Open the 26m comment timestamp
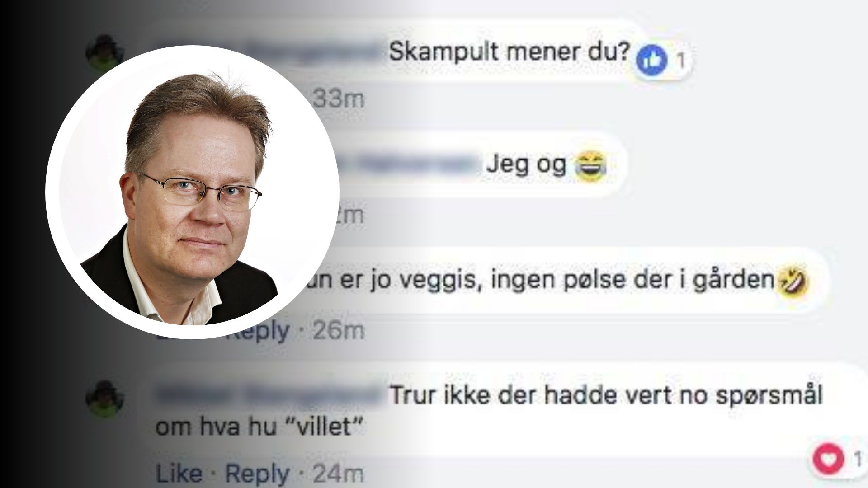 (339, 331)
